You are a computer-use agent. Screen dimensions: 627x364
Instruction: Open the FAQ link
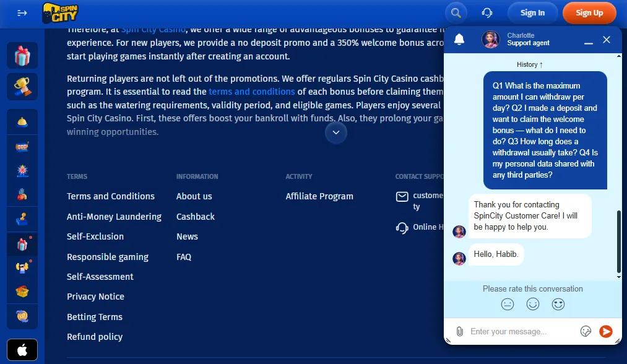(184, 257)
